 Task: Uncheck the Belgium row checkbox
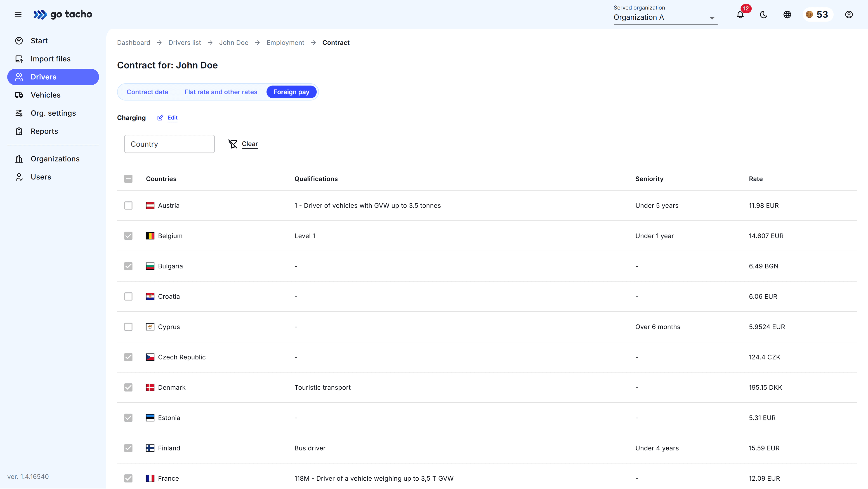pyautogui.click(x=128, y=236)
